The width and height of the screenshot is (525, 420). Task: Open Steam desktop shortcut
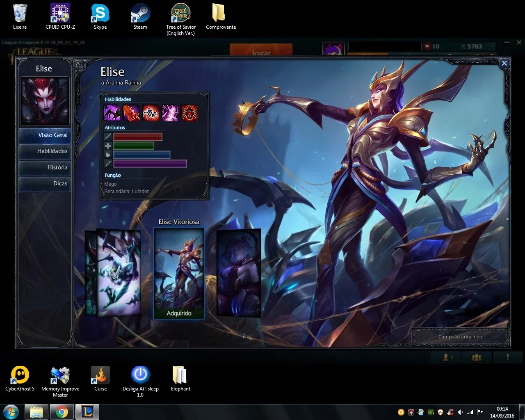pos(140,16)
